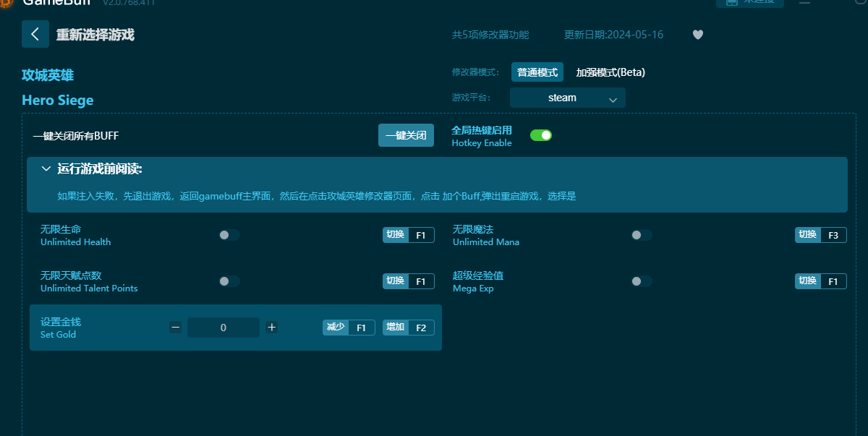
Task: Click the 减少 F1 hotkey button
Action: click(x=349, y=328)
